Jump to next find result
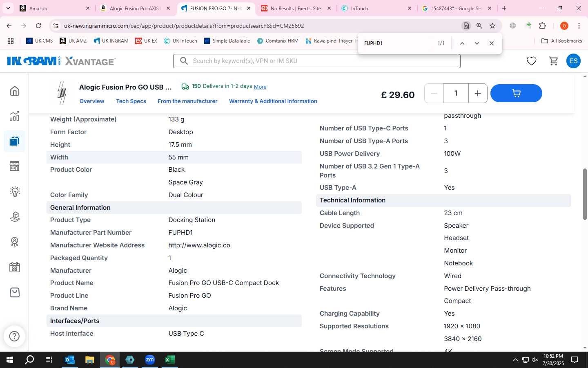The width and height of the screenshot is (588, 368). pyautogui.click(x=477, y=43)
